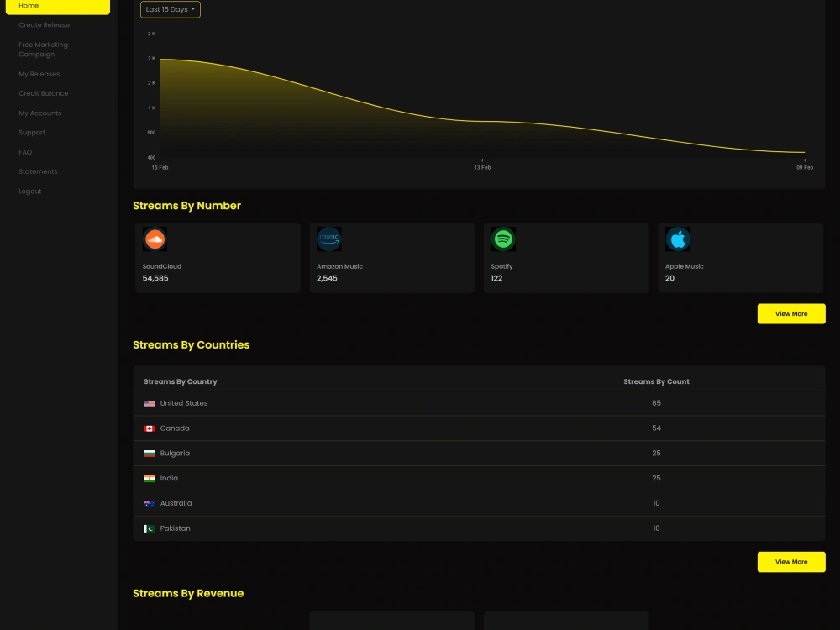The image size is (840, 630).
Task: Click the Streams By Revenue heading
Action: coord(188,594)
